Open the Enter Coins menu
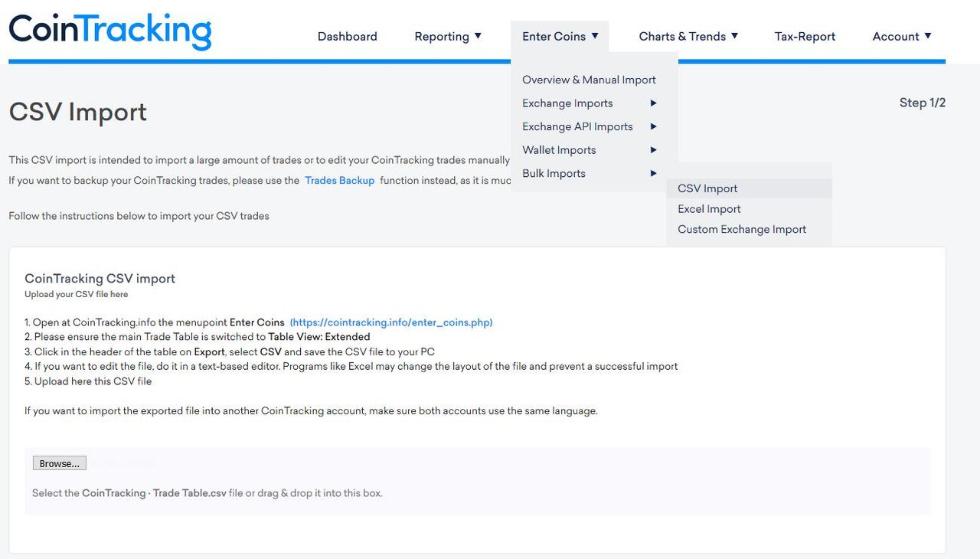 click(554, 36)
